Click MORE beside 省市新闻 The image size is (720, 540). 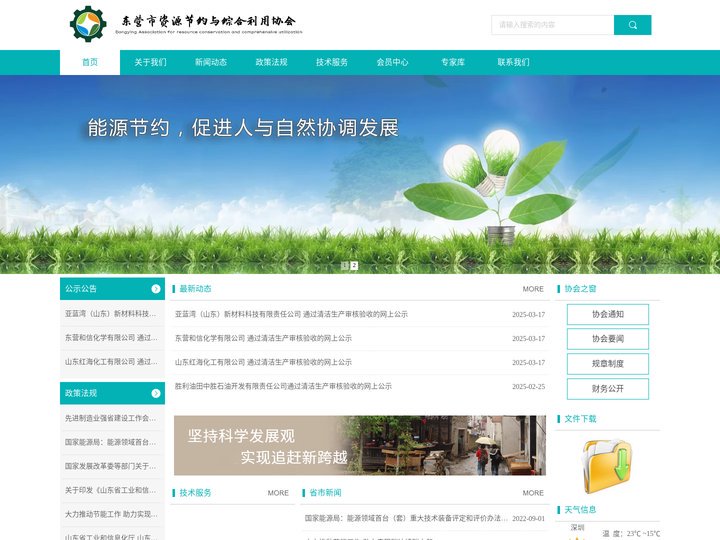click(533, 493)
